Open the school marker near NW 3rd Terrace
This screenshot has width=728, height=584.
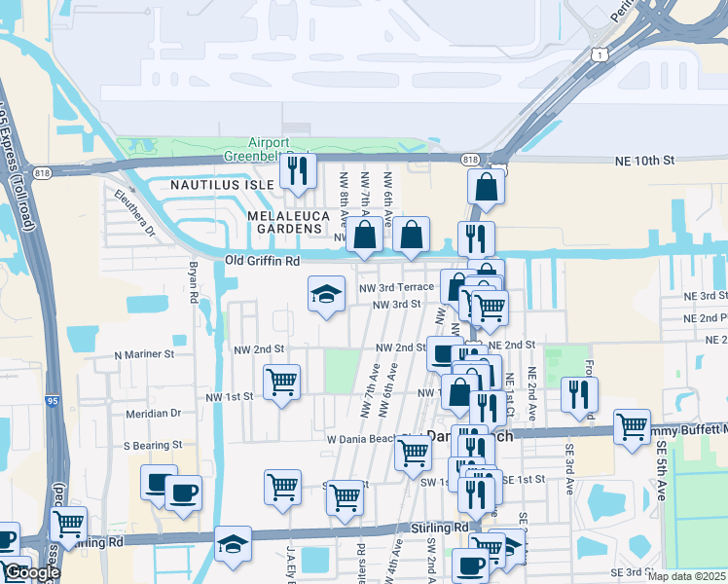(326, 295)
